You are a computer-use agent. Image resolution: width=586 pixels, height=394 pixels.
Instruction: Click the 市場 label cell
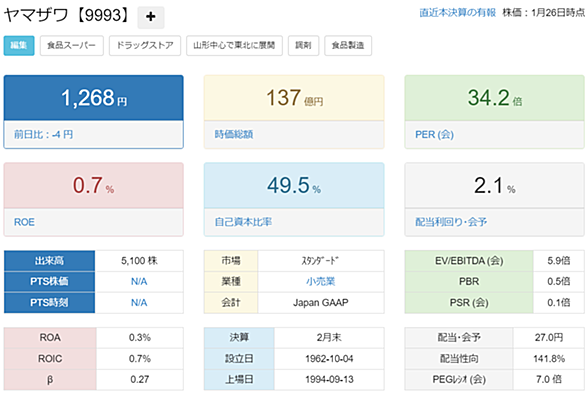(231, 261)
